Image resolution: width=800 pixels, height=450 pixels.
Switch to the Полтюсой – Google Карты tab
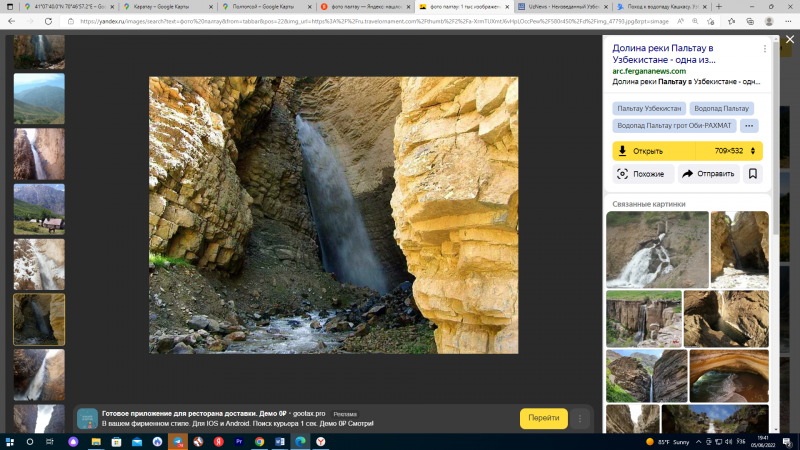tap(267, 7)
